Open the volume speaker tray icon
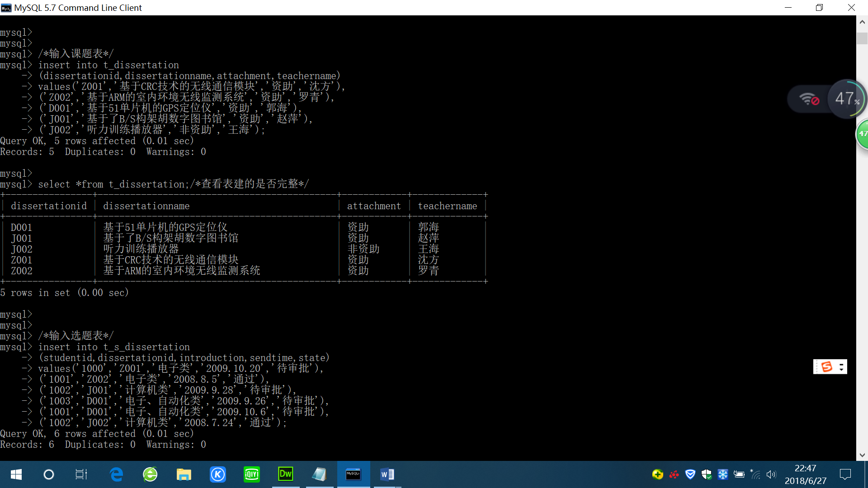Screen dimensions: 868x488 (771, 474)
